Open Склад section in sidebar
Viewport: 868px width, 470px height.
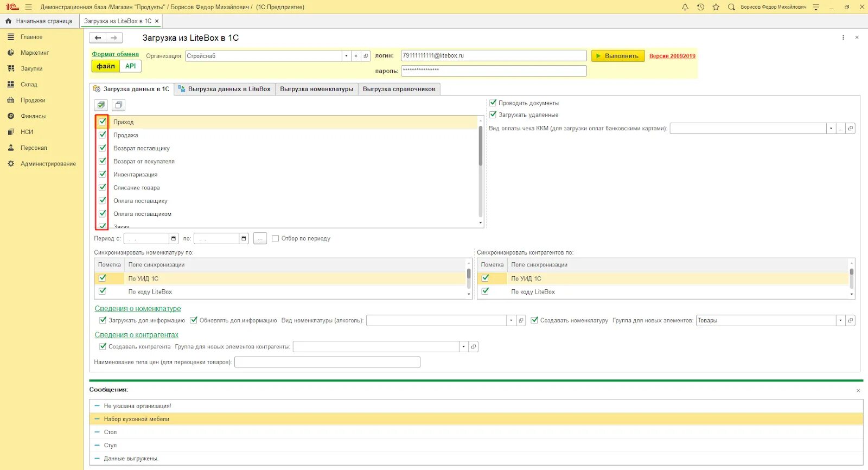[x=29, y=84]
